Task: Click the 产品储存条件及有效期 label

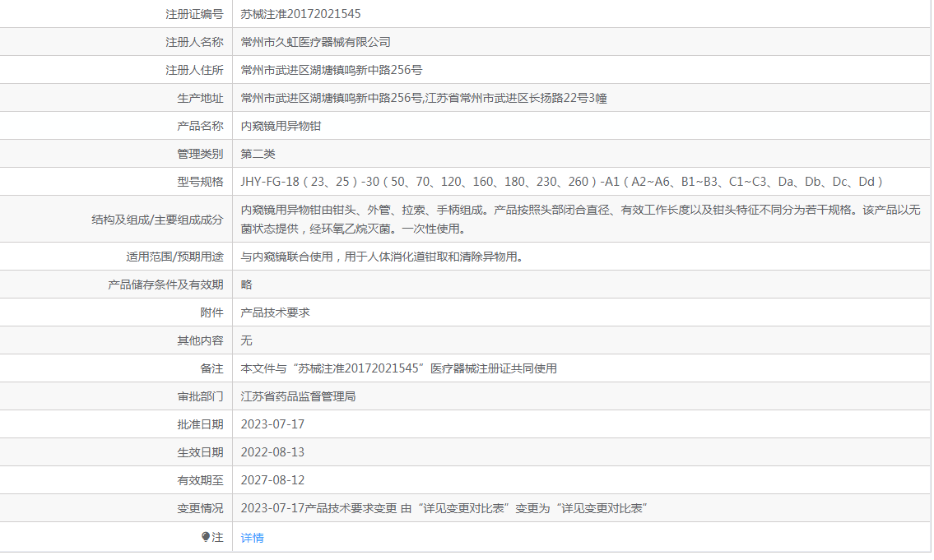Action: click(165, 285)
